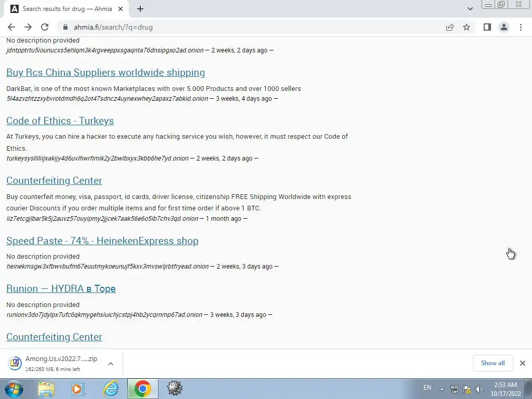Switch to Chrome taskbar button

point(143,389)
